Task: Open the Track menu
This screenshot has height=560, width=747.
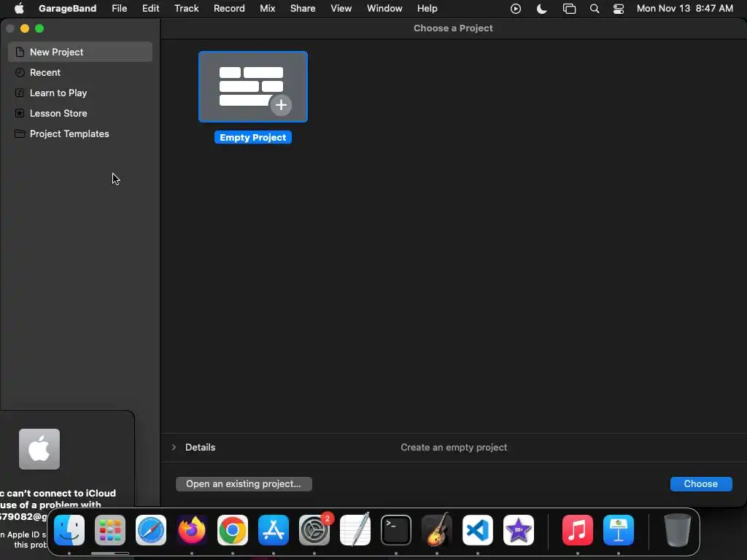Action: point(186,9)
